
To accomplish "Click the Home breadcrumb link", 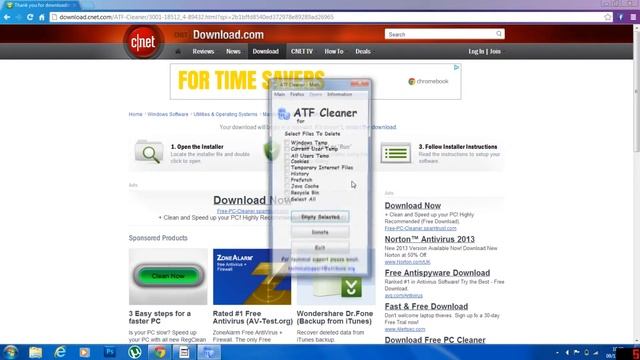I will point(136,114).
